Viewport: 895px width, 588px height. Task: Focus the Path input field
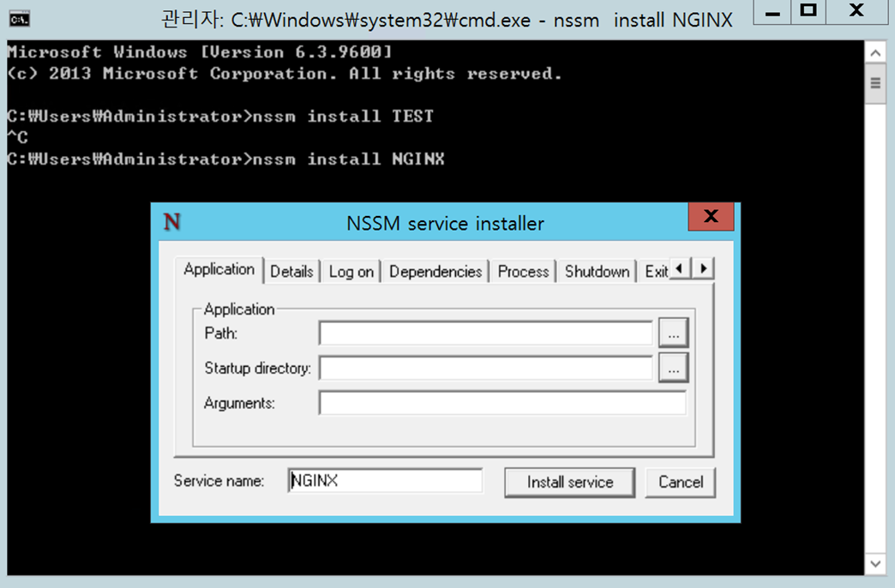(x=486, y=333)
